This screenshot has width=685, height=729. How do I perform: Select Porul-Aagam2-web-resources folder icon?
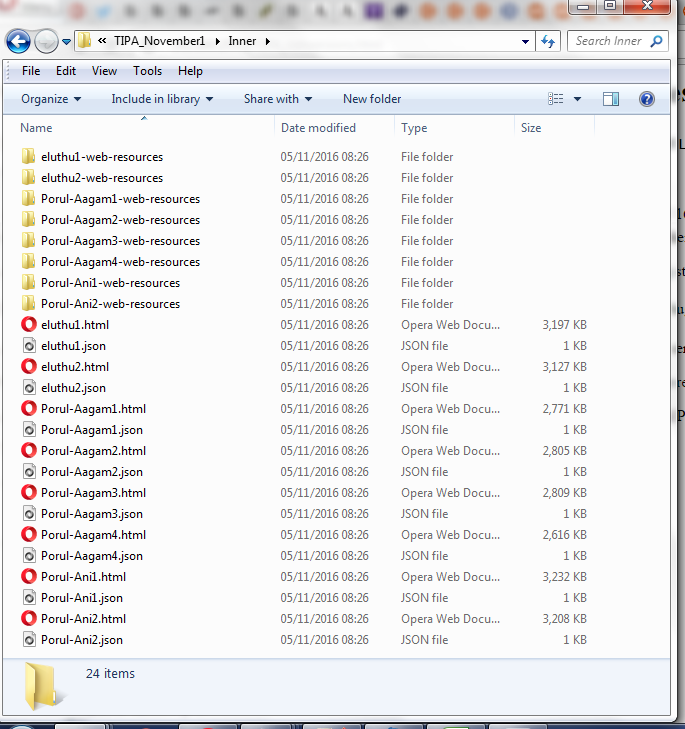(28, 219)
